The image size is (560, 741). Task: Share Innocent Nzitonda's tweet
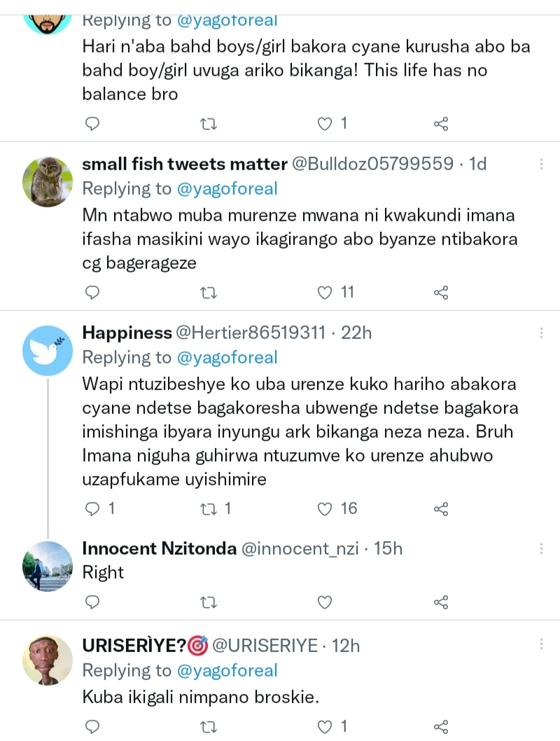(x=441, y=602)
